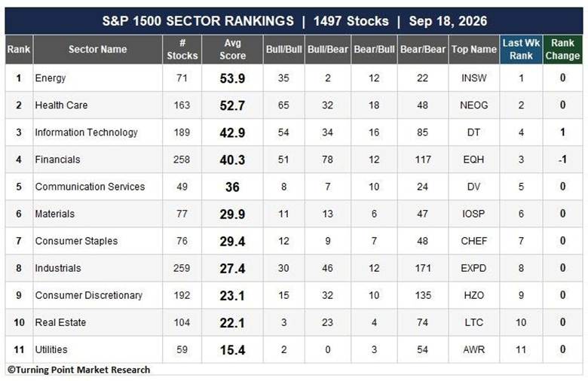The image size is (588, 381).
Task: Select top name INSW cell
Action: 473,78
